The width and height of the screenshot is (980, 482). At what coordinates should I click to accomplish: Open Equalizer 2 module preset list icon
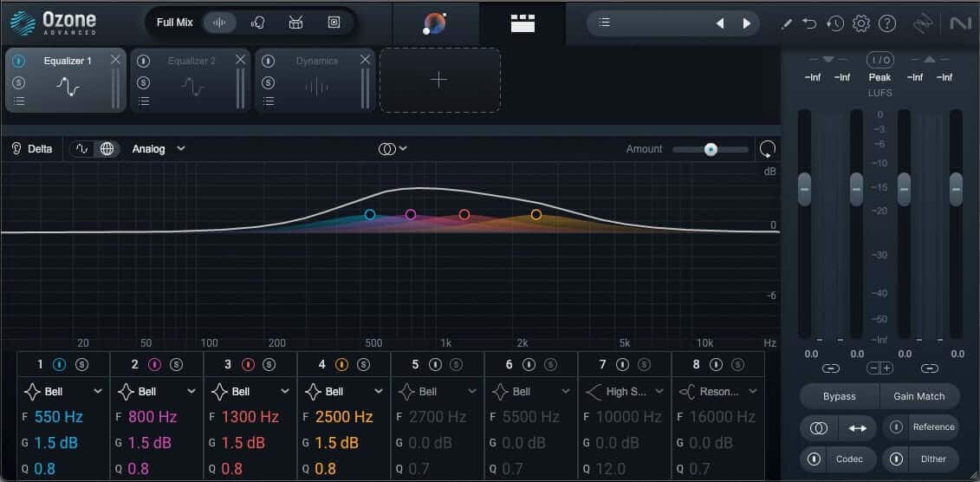click(x=144, y=101)
